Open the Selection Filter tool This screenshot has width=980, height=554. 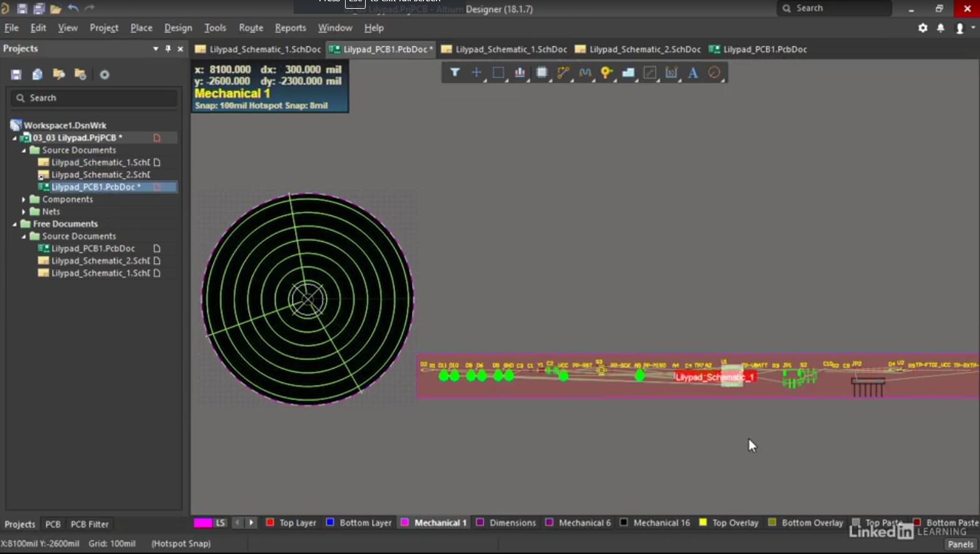455,73
